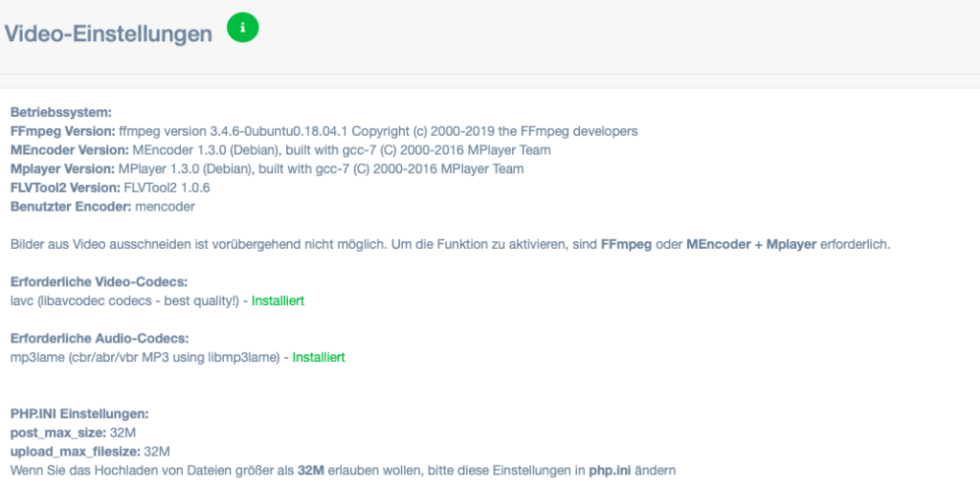The height and width of the screenshot is (489, 980).
Task: Click the upload_max_filesize label
Action: click(x=76, y=452)
